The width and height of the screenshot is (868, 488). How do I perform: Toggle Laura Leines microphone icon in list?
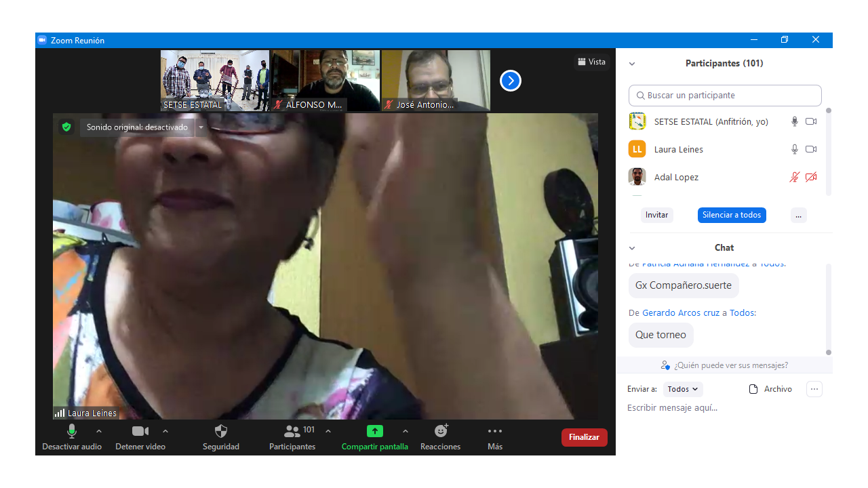coord(795,149)
